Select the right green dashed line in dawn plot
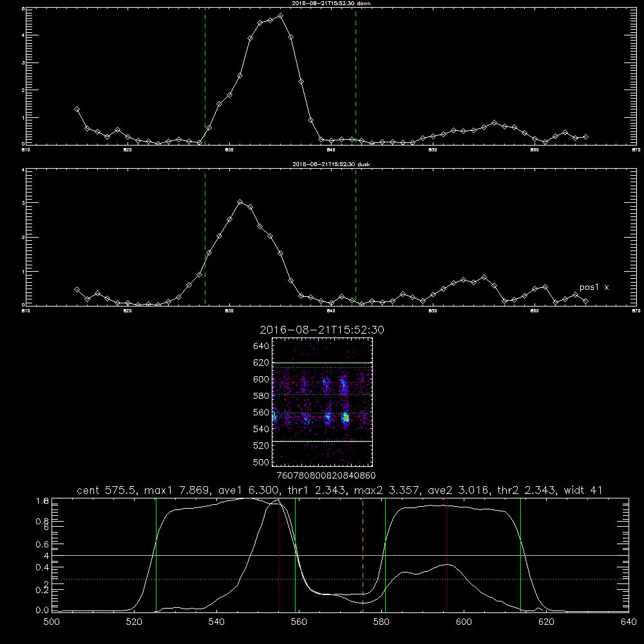This screenshot has height=644, width=644. pos(355,77)
